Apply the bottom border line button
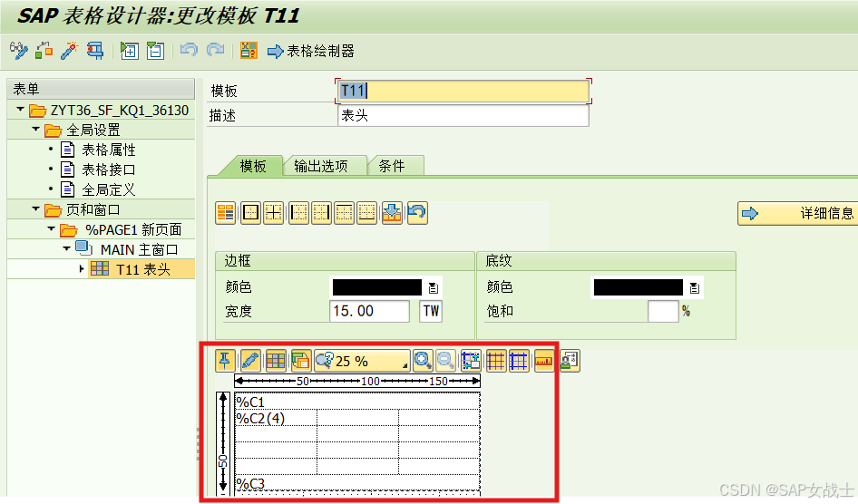This screenshot has width=858, height=504. (366, 213)
